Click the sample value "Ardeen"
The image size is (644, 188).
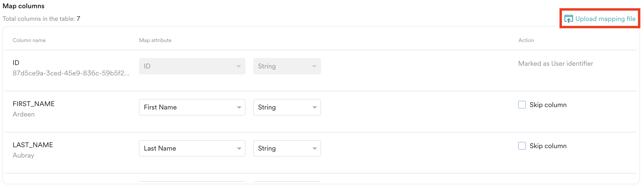[x=23, y=114]
